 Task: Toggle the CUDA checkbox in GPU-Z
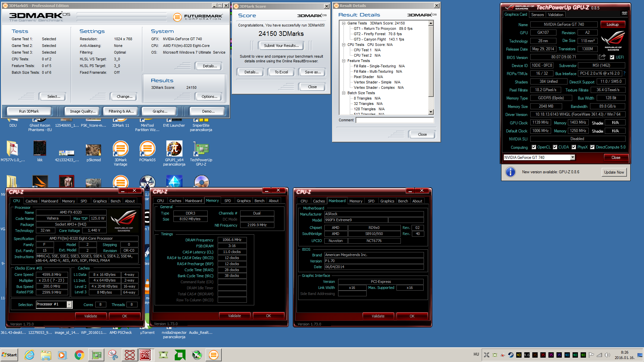click(555, 147)
